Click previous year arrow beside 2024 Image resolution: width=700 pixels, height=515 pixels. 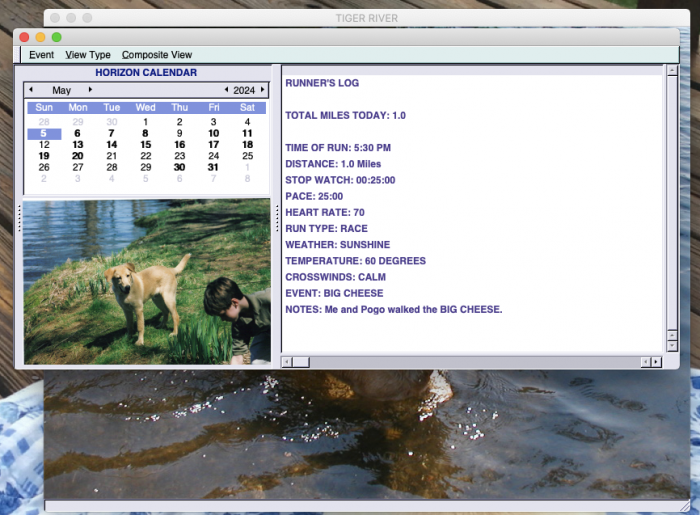tap(226, 90)
